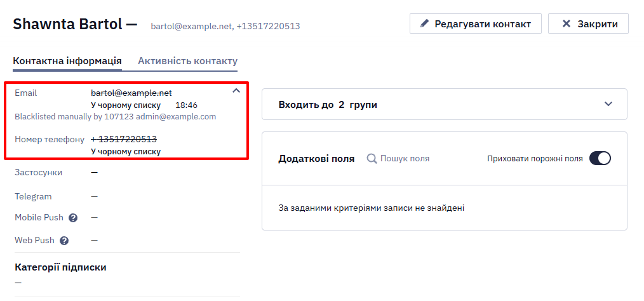Click the header text bartol@example.net, +13517220513
Screen dimensions: 644x301
pyautogui.click(x=225, y=26)
